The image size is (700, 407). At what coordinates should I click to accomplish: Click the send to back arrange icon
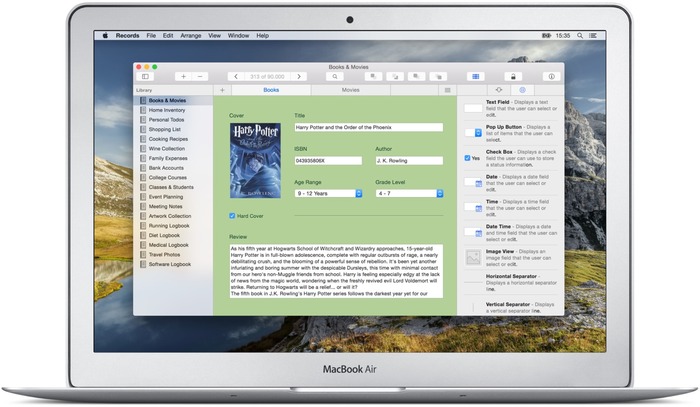(438, 77)
